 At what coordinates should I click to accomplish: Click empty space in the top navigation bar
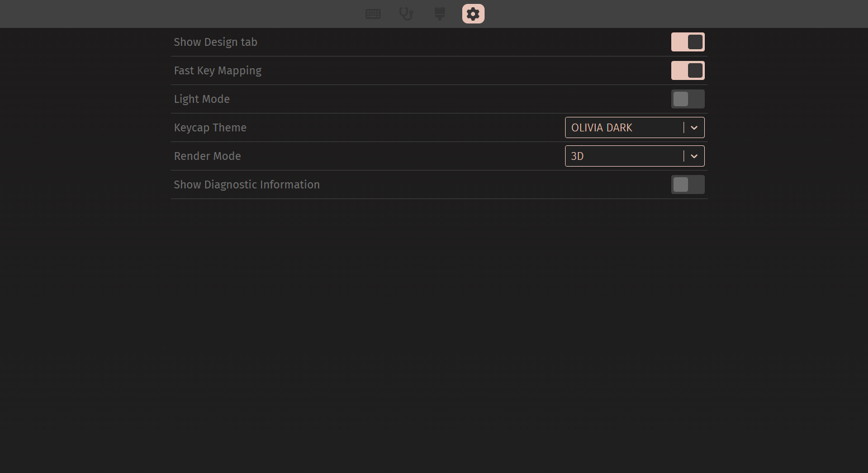coord(168,14)
